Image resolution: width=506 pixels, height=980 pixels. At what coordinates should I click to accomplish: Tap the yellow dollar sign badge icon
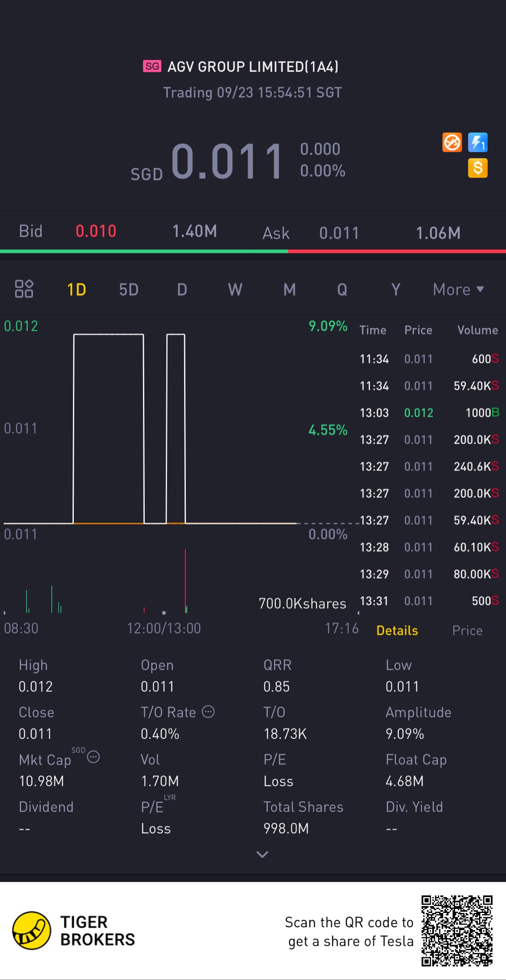(x=478, y=168)
